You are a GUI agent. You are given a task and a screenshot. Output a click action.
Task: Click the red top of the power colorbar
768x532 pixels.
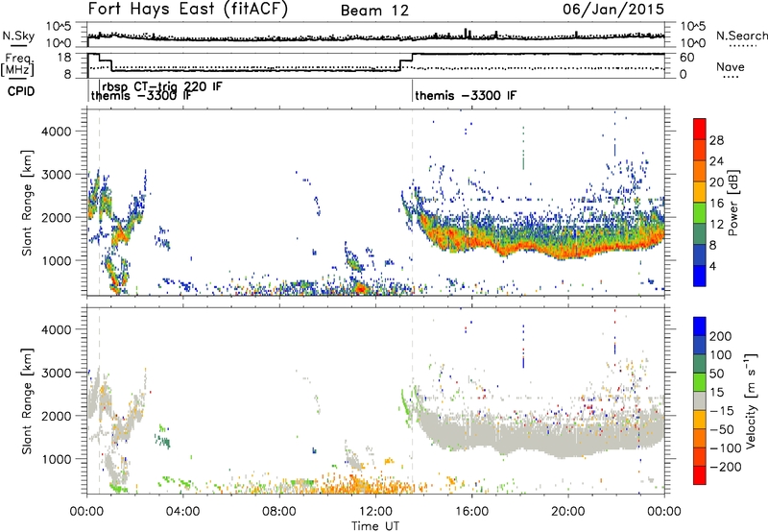click(x=700, y=127)
